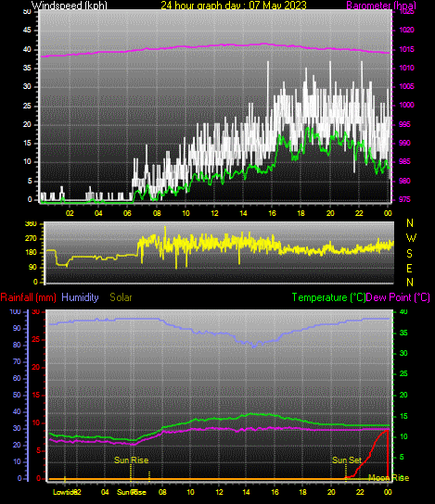Click the yellow "90" wind direction scale value
This screenshot has height=504, width=435.
[32, 268]
